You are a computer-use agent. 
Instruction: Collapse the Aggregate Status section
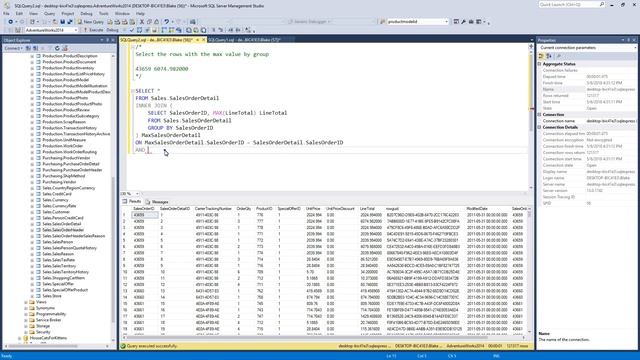[x=540, y=64]
